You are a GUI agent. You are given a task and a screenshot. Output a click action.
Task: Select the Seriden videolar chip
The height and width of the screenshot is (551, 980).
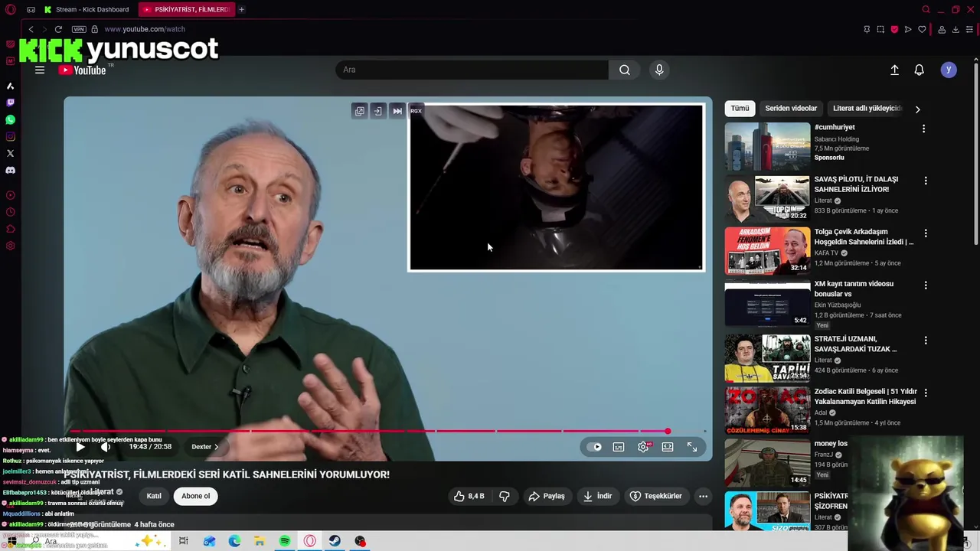(x=791, y=109)
